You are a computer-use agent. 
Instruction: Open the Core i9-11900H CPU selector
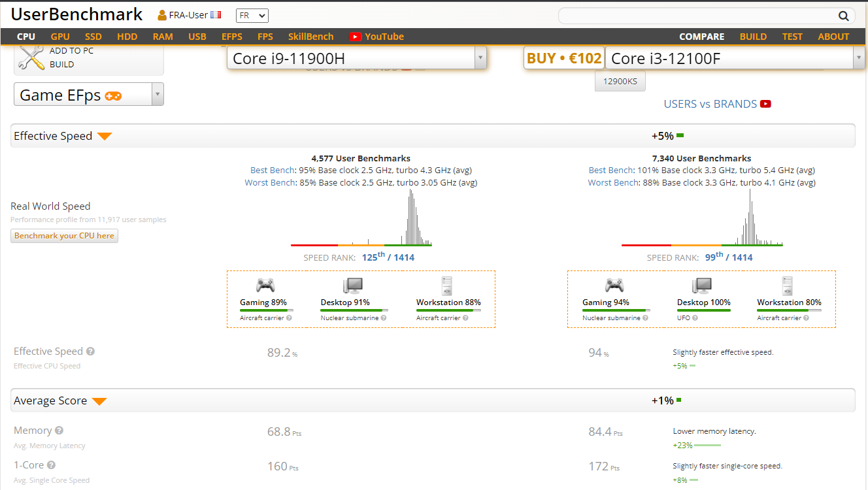[357, 59]
